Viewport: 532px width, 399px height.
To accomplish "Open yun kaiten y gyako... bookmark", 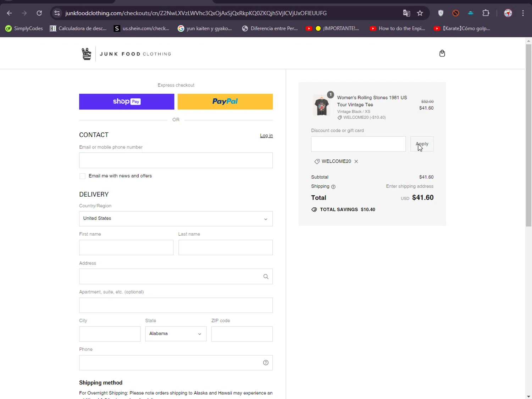I will pos(205,28).
